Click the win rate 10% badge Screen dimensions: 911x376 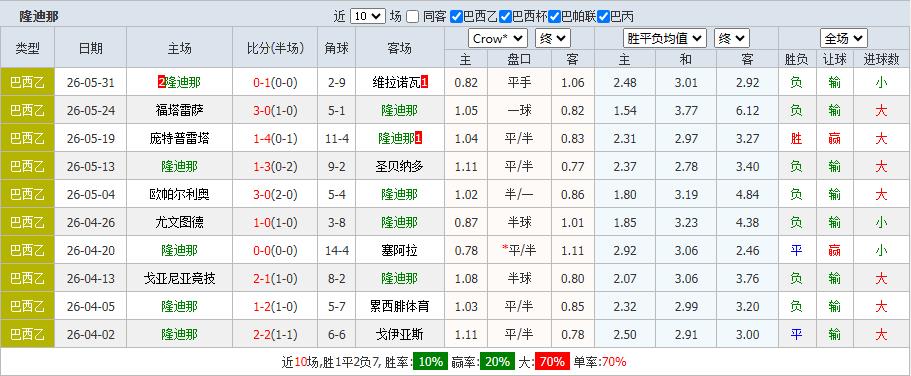click(x=430, y=361)
